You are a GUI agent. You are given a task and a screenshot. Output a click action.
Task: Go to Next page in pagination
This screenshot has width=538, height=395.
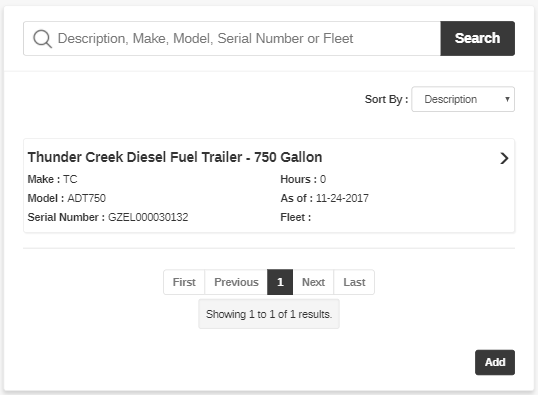313,282
